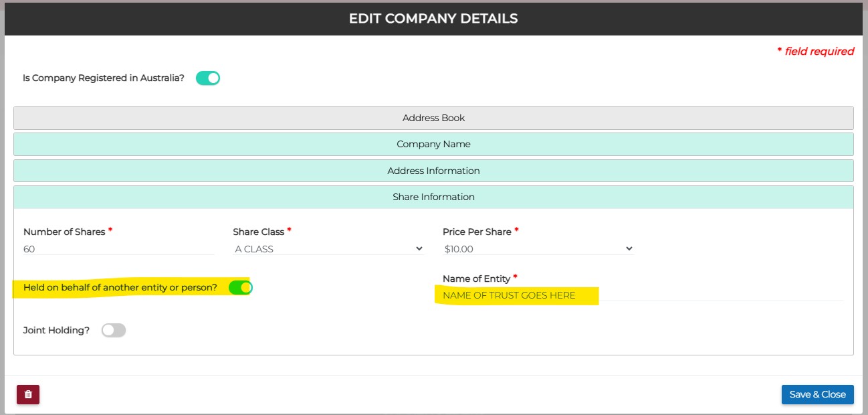
Task: Click the Held on behalf label text
Action: (120, 288)
